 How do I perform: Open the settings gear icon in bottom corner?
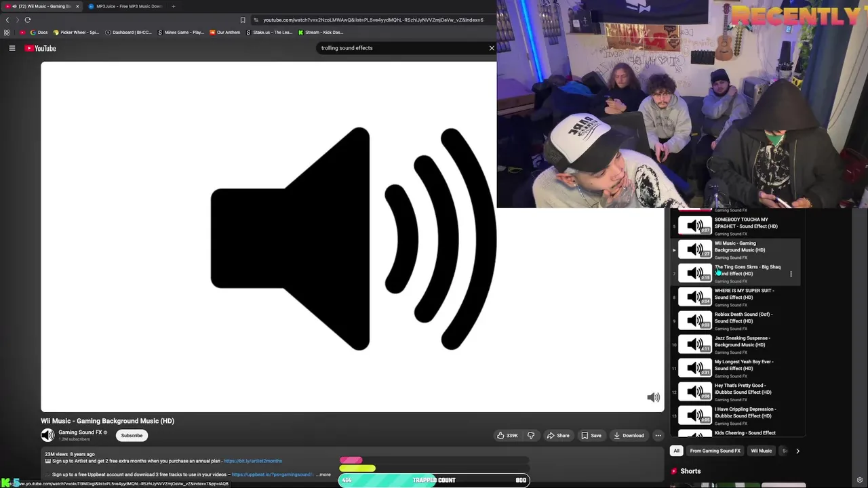tap(860, 481)
